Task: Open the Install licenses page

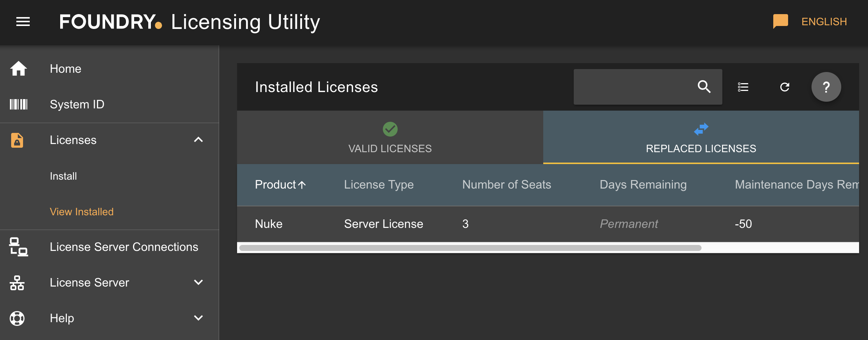Action: [63, 176]
